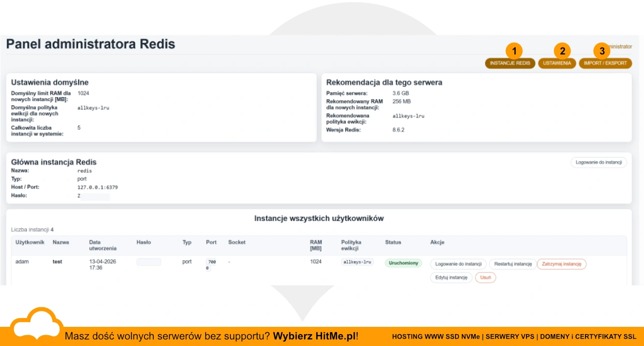The width and height of the screenshot is (644, 346).
Task: Edit the test instance with Edytuj instancję
Action: click(451, 277)
